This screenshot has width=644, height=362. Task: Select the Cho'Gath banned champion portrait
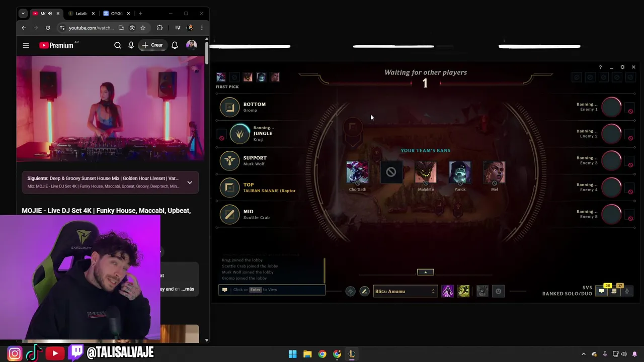click(x=357, y=172)
